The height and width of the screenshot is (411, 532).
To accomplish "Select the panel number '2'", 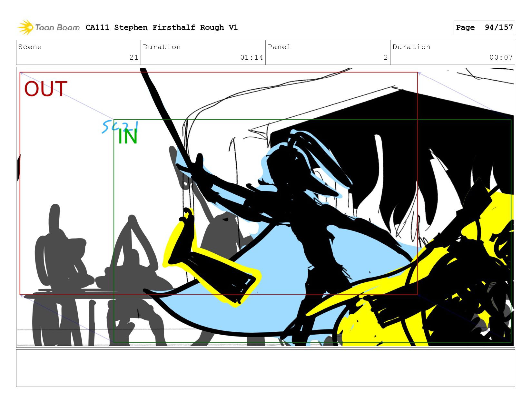I will tap(386, 57).
